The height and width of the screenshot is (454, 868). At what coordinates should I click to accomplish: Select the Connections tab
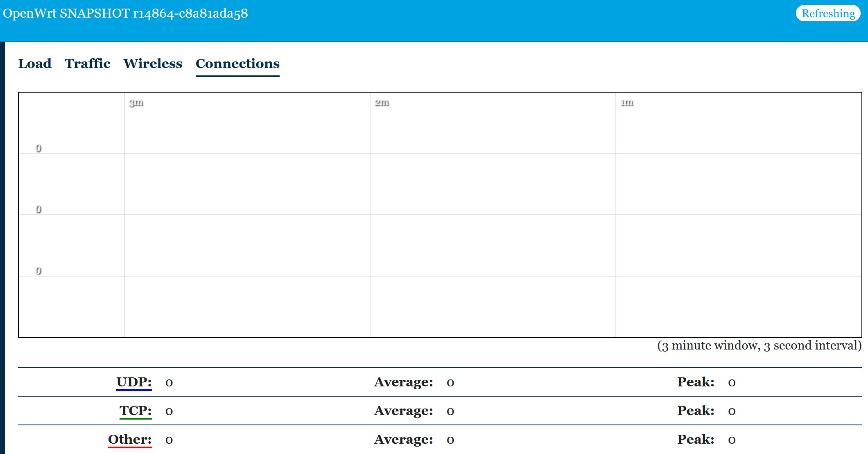point(237,64)
